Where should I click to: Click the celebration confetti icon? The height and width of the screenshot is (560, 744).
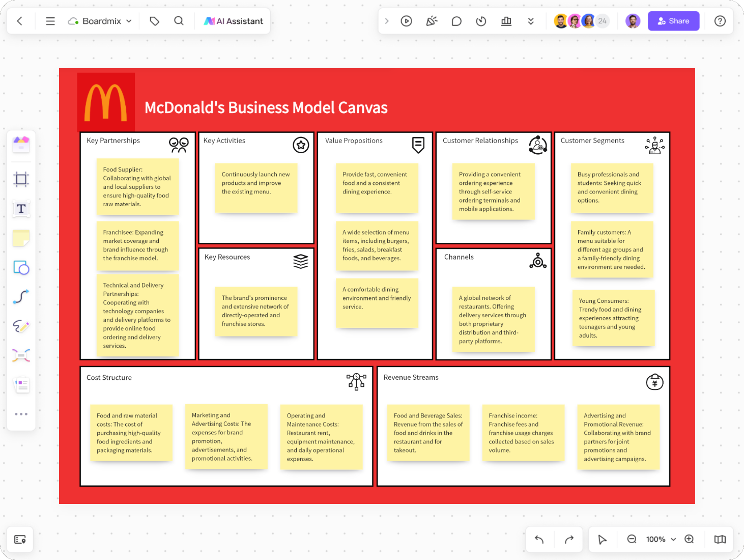[x=432, y=21]
